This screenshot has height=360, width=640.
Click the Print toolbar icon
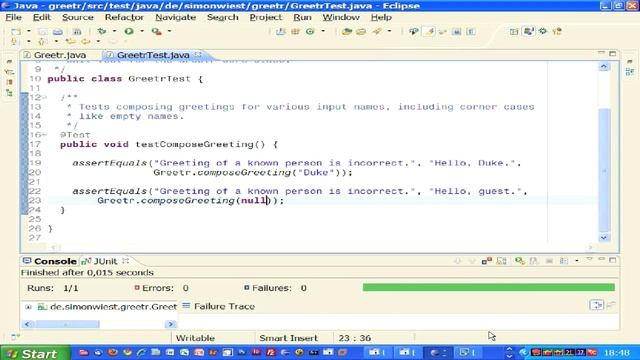point(58,31)
